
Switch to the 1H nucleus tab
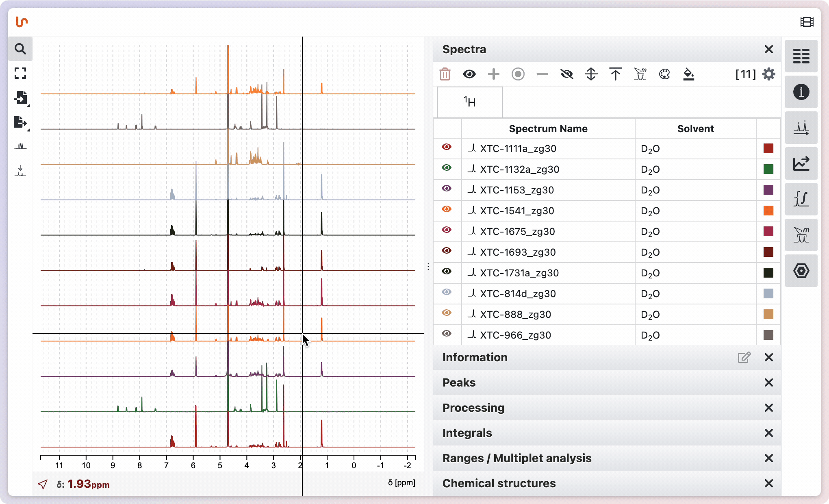[469, 102]
